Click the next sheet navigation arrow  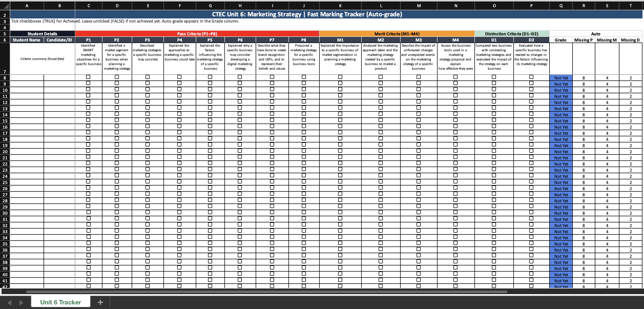tap(21, 303)
